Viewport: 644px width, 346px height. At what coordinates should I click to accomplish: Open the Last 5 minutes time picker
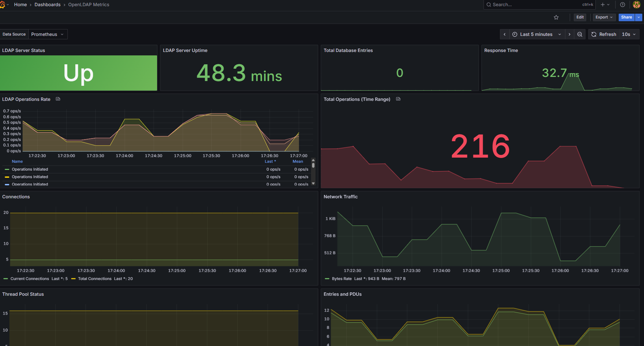click(537, 35)
